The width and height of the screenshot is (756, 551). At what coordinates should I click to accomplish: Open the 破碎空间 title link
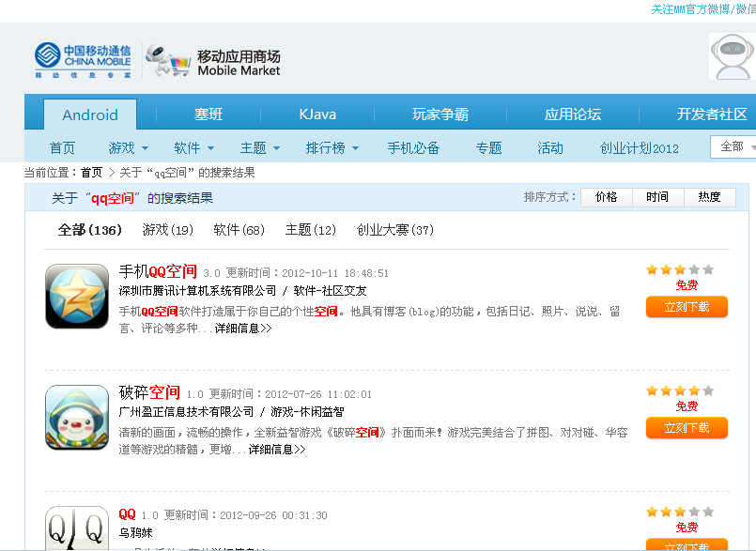pos(149,393)
